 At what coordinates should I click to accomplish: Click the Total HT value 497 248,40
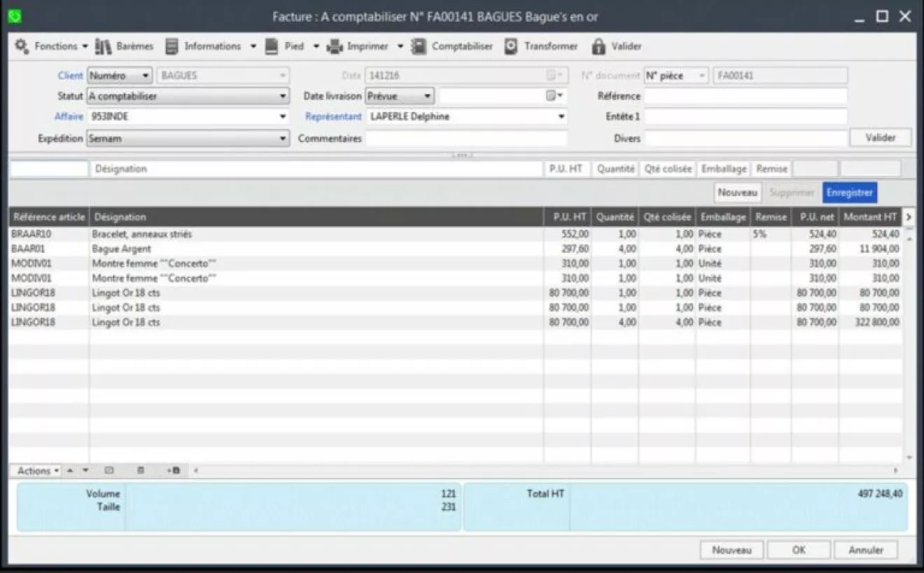coord(880,493)
